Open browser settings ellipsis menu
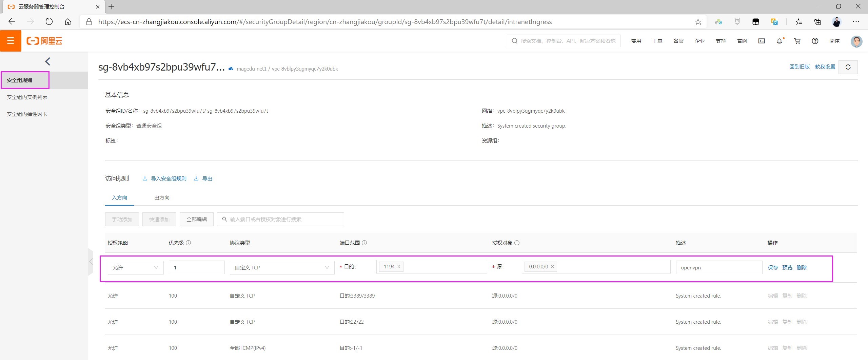The image size is (868, 360). pyautogui.click(x=856, y=22)
